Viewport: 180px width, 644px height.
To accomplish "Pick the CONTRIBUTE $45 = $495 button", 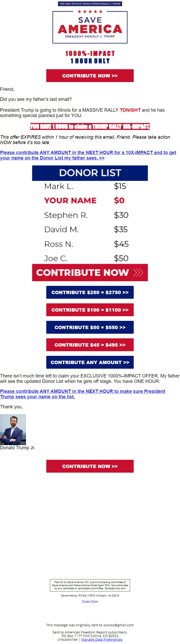I will [x=90, y=345].
